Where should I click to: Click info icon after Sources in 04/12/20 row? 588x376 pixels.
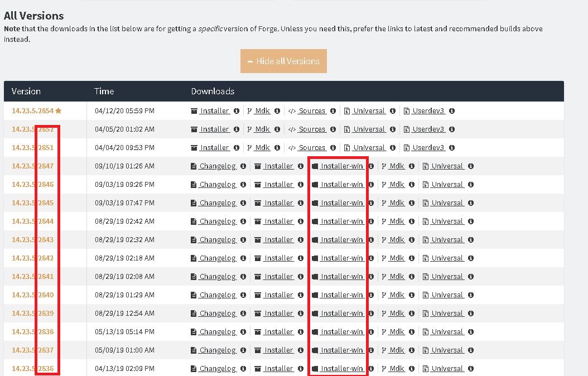pyautogui.click(x=333, y=111)
